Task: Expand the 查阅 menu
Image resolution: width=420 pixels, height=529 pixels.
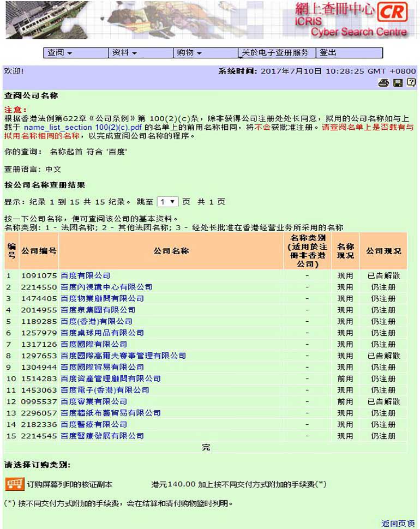Action: pos(60,53)
